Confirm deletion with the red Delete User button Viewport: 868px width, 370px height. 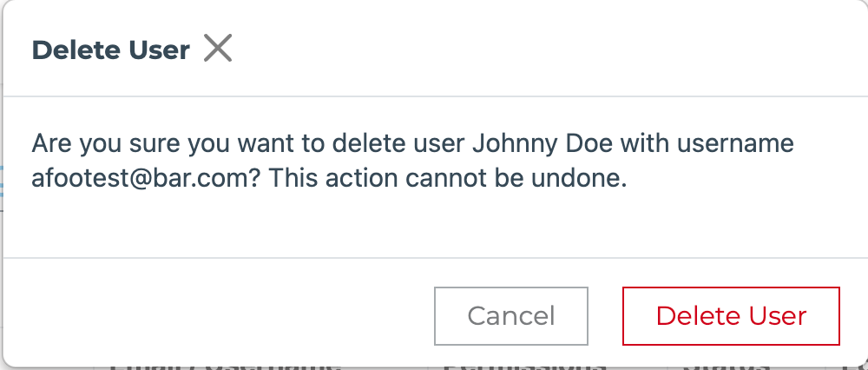point(731,315)
